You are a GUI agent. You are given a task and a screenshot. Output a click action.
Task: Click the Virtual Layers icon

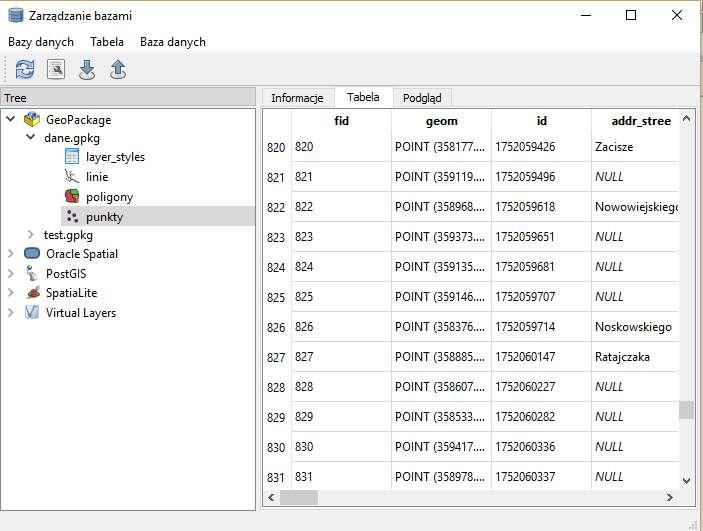pyautogui.click(x=31, y=312)
